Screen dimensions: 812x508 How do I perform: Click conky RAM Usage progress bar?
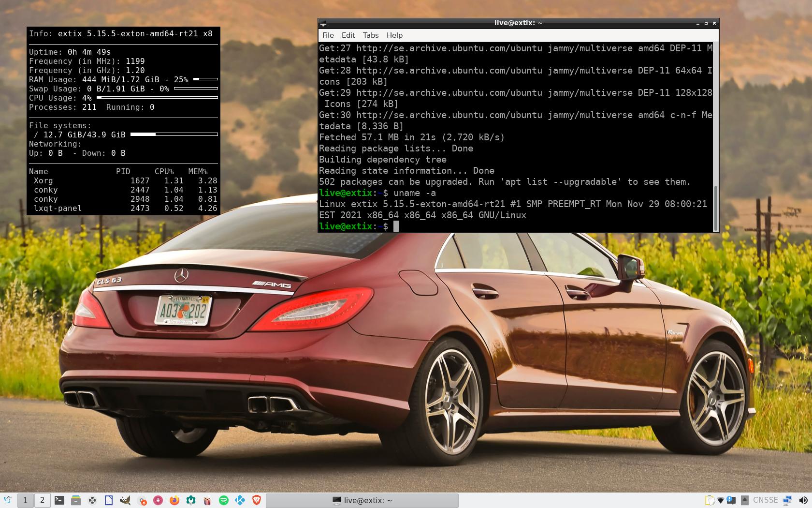point(205,79)
